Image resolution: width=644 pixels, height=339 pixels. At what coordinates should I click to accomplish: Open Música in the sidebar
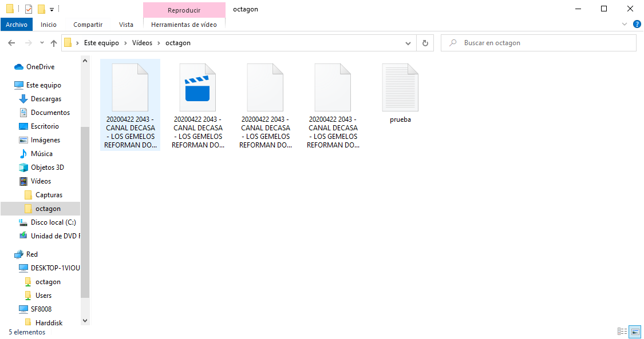pyautogui.click(x=41, y=154)
